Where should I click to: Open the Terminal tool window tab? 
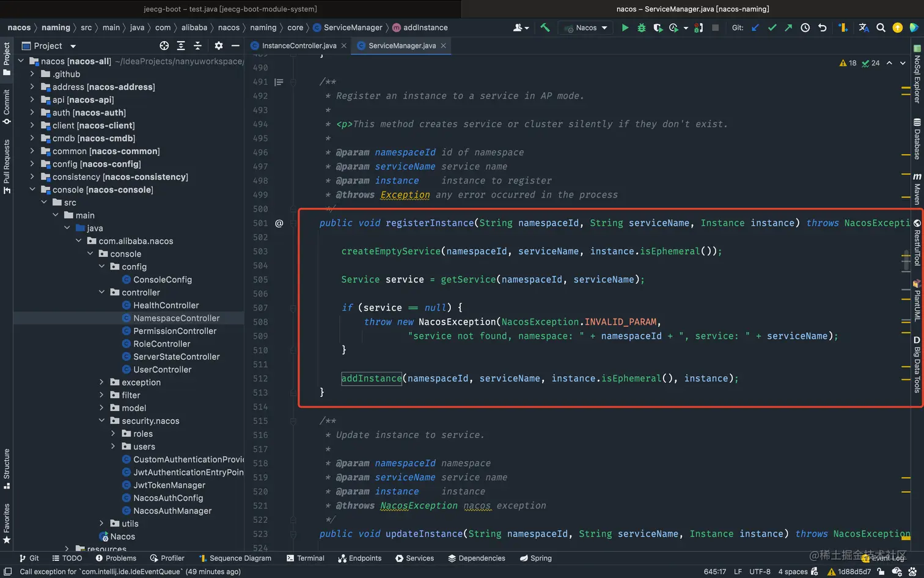tap(305, 558)
